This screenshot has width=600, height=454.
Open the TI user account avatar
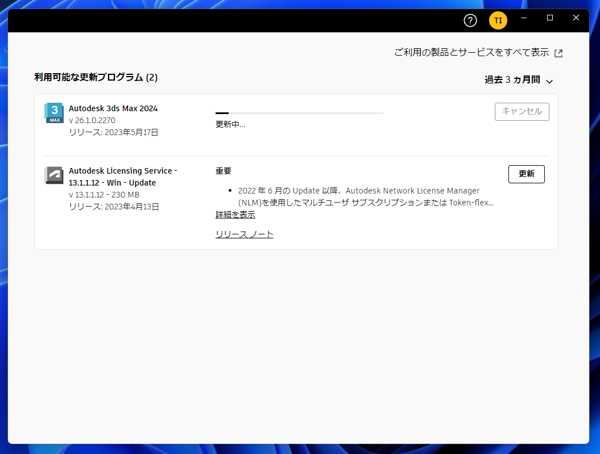pos(498,20)
